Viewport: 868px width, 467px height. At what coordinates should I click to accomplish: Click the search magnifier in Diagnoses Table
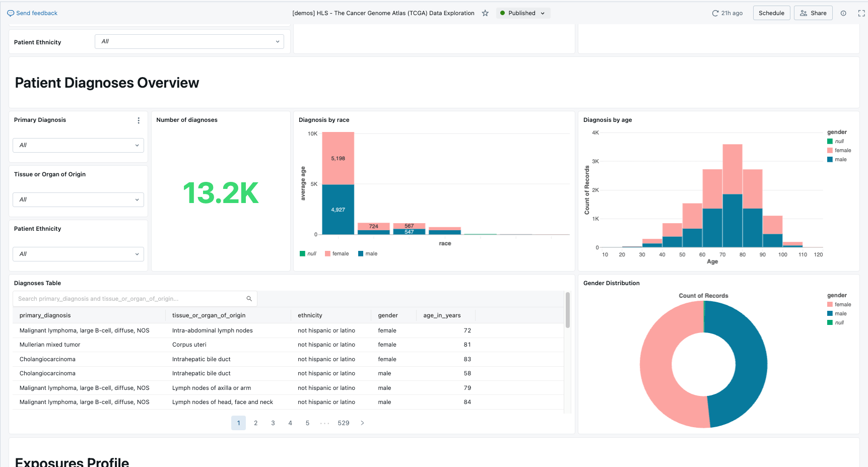click(249, 298)
